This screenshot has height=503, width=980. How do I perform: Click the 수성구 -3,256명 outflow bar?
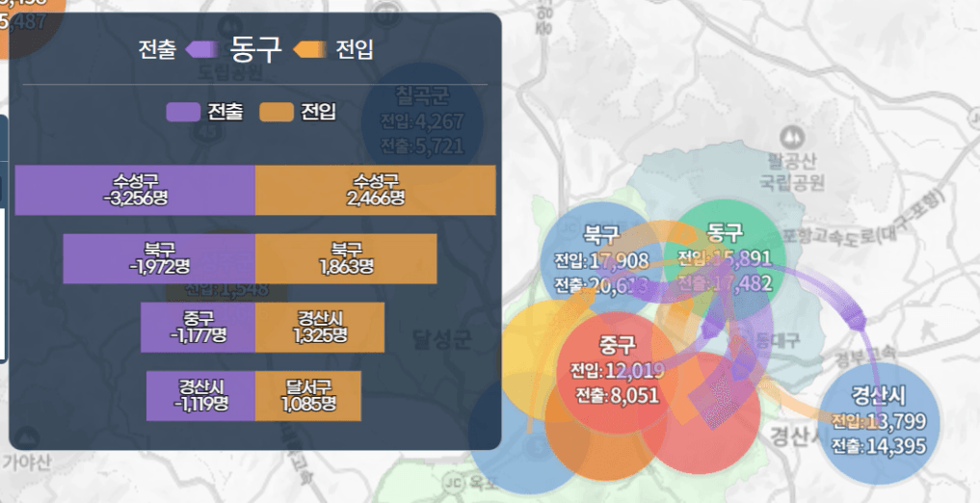pyautogui.click(x=135, y=190)
